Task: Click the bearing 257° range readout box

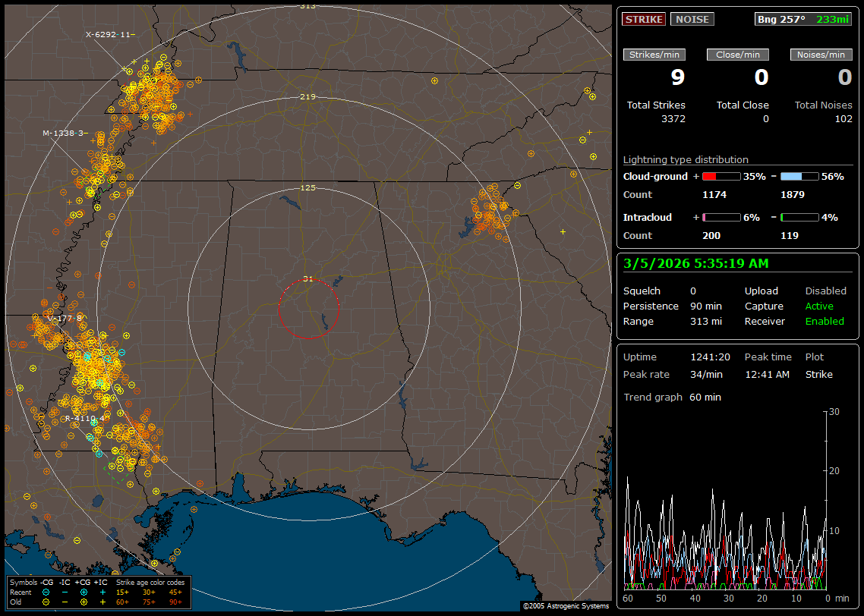Action: click(803, 20)
